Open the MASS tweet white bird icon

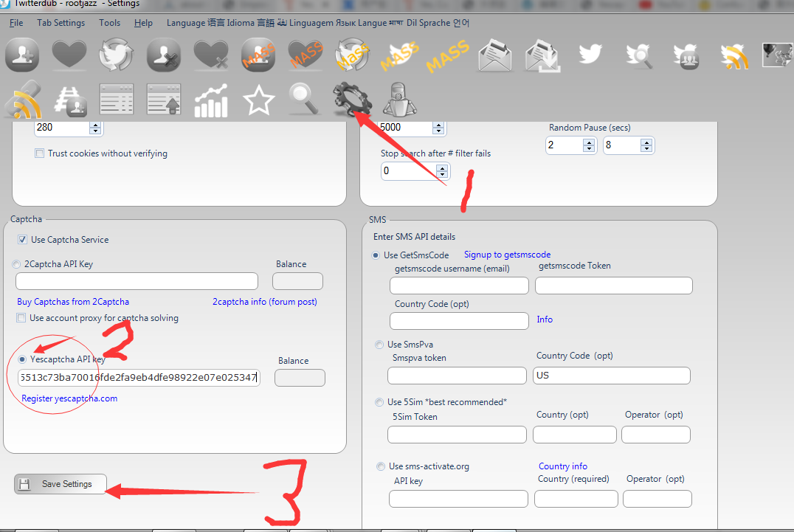tap(400, 55)
